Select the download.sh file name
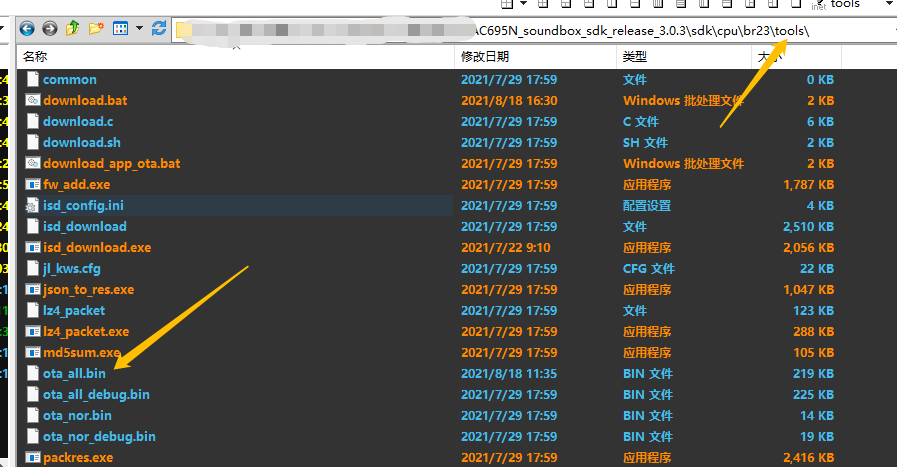The height and width of the screenshot is (467, 897). [x=82, y=143]
